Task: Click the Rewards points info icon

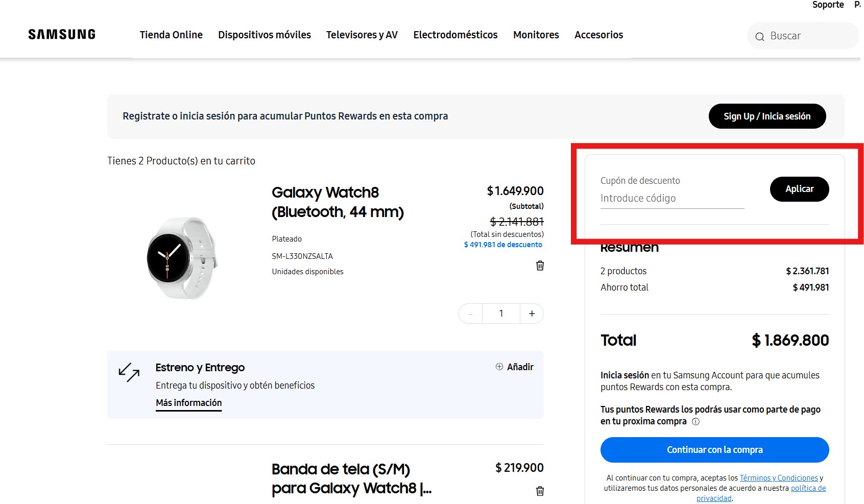Action: pos(695,422)
